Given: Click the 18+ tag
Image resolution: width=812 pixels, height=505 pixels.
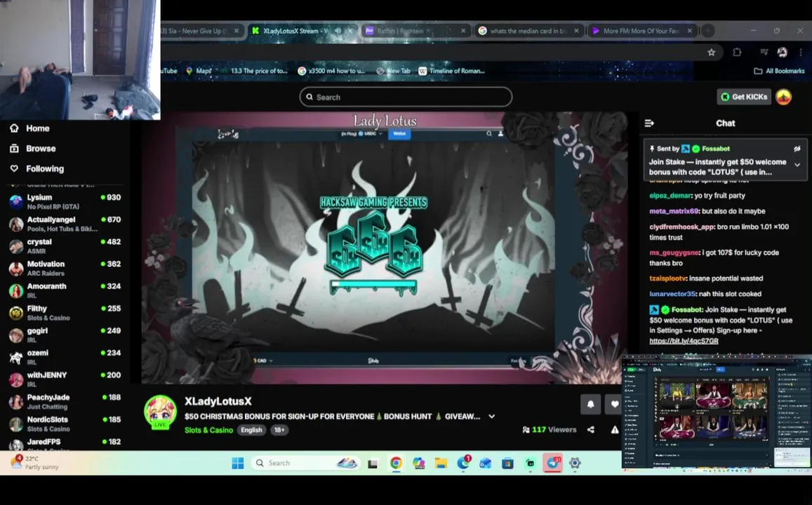Looking at the screenshot, I should pos(279,430).
